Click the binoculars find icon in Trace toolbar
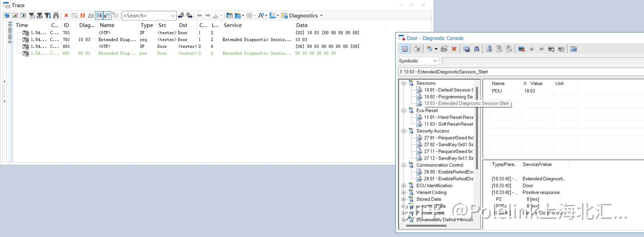The width and height of the screenshot is (644, 237). click(x=56, y=16)
